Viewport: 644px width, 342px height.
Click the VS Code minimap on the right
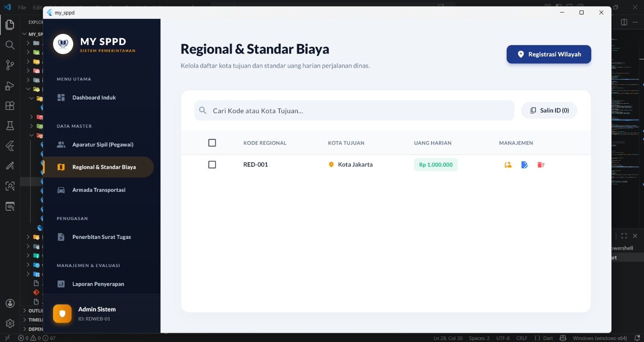point(625,113)
